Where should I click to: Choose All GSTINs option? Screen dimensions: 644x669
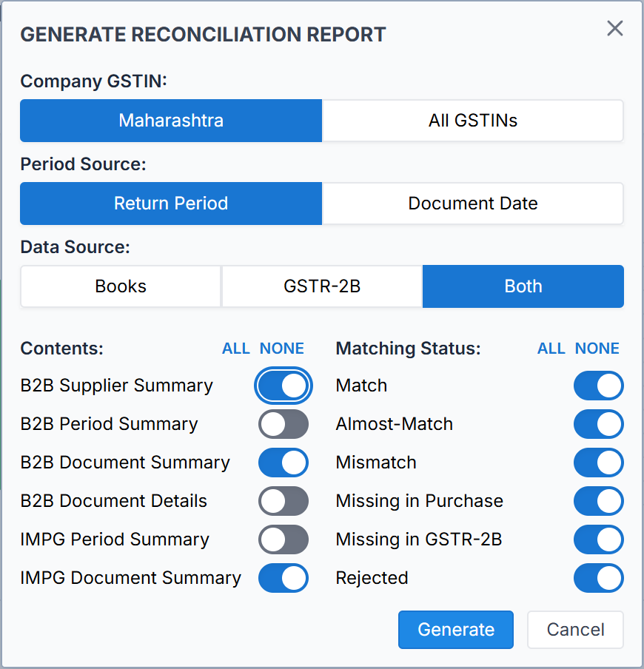click(x=473, y=121)
